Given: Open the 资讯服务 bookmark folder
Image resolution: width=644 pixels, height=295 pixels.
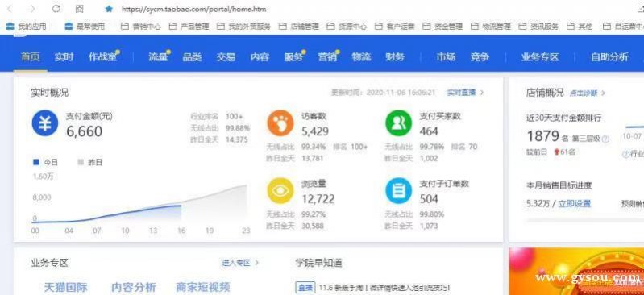Looking at the screenshot, I should pyautogui.click(x=539, y=27).
